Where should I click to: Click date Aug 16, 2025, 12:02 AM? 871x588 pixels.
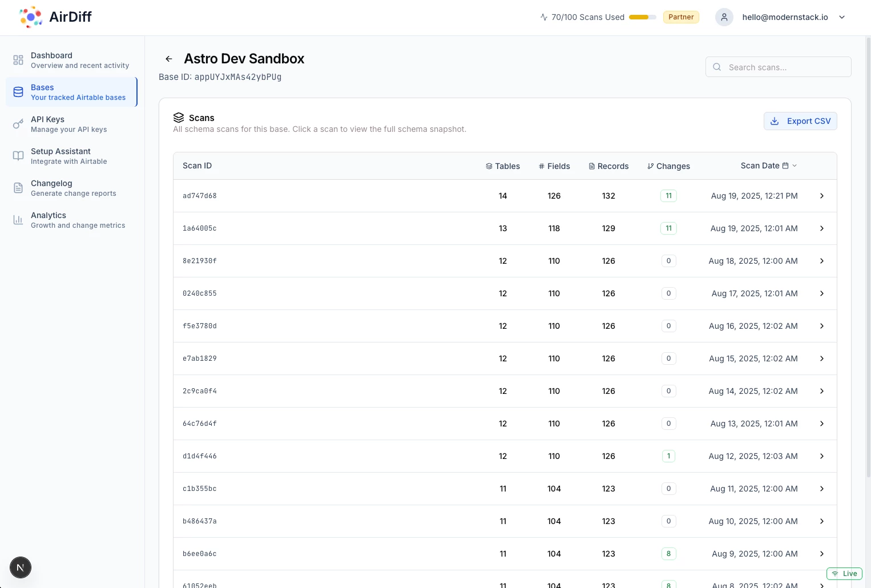(753, 326)
